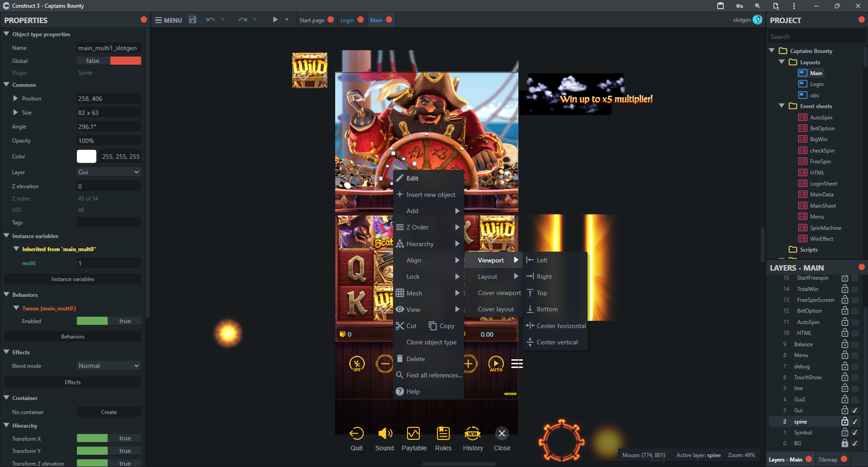Image resolution: width=868 pixels, height=467 pixels.
Task: Click the hamburger menu icon in game layout
Action: (517, 364)
